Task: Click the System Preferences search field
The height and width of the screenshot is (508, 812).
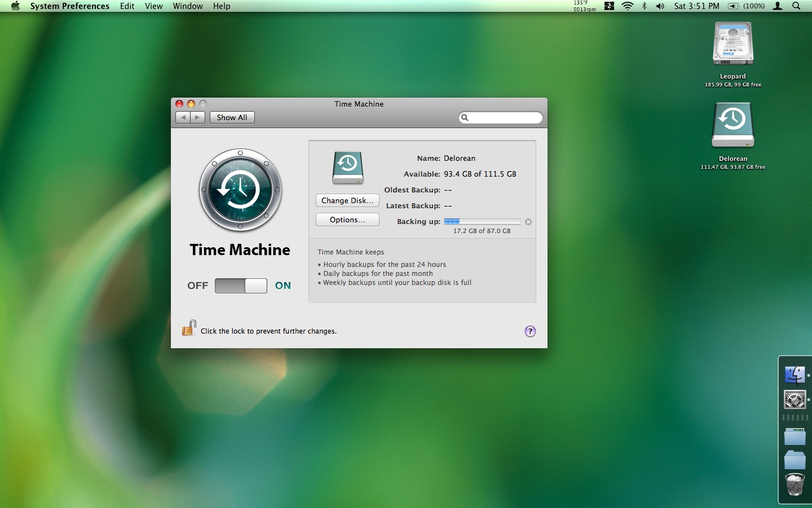Action: pyautogui.click(x=501, y=117)
